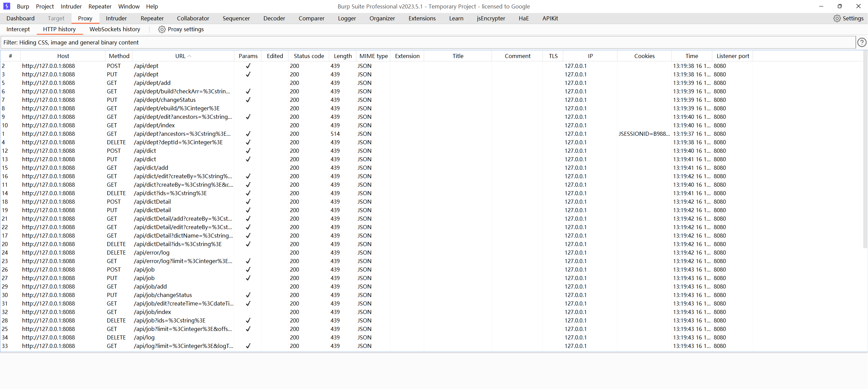
Task: Switch to the Intercept sub-tab
Action: (x=18, y=29)
